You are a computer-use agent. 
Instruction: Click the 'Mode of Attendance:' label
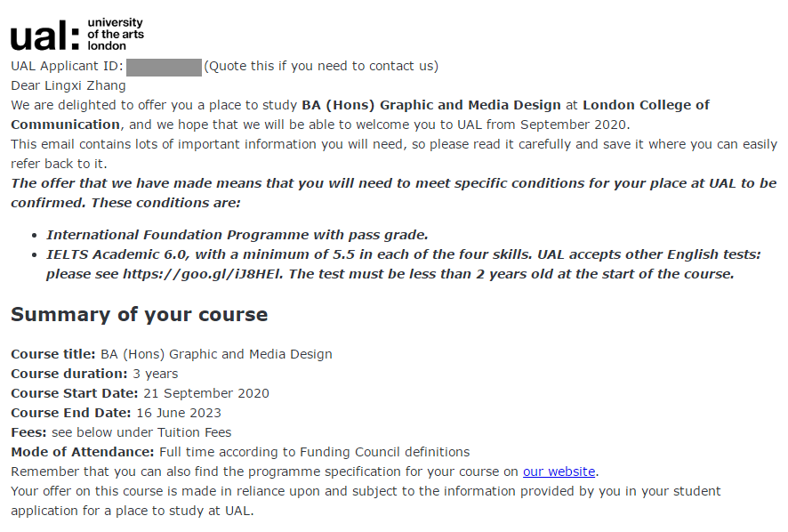pyautogui.click(x=83, y=452)
